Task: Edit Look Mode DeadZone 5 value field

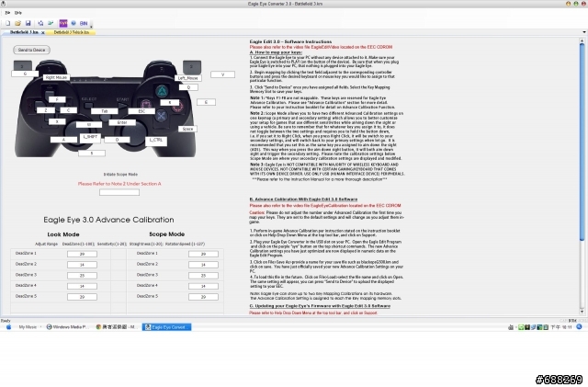Action: click(82, 297)
